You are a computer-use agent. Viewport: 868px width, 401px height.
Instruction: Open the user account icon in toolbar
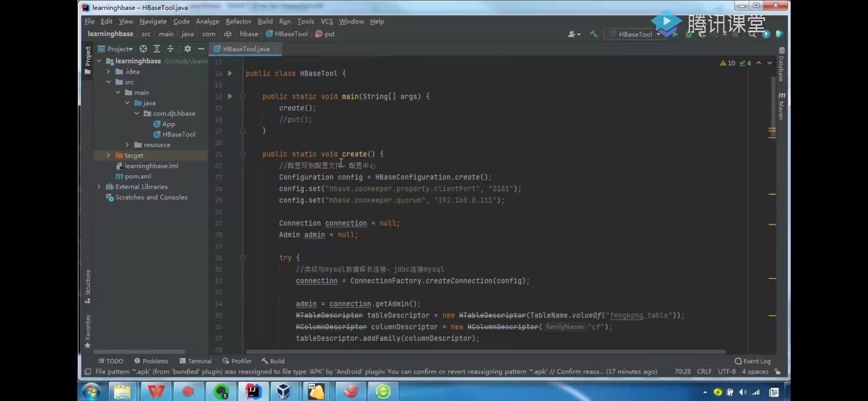(x=573, y=34)
